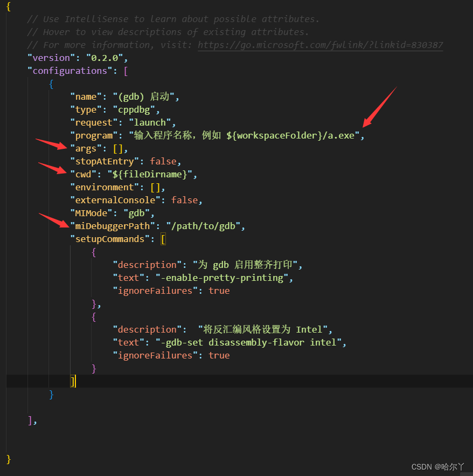Click the opening bracket after setupCommands
Screen dimensions: 473x476
tap(163, 239)
